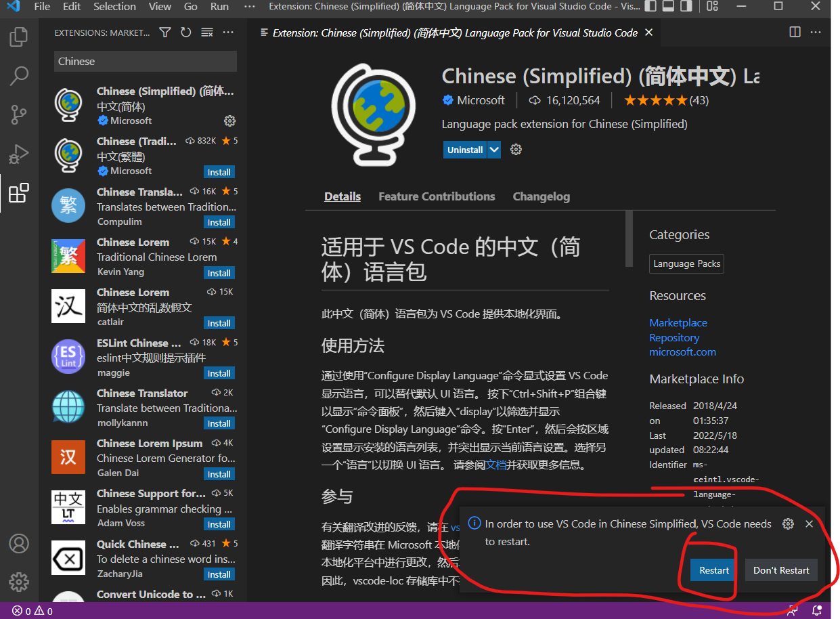Customize the window layout
Viewport: 840px width, 619px height.
(x=711, y=6)
